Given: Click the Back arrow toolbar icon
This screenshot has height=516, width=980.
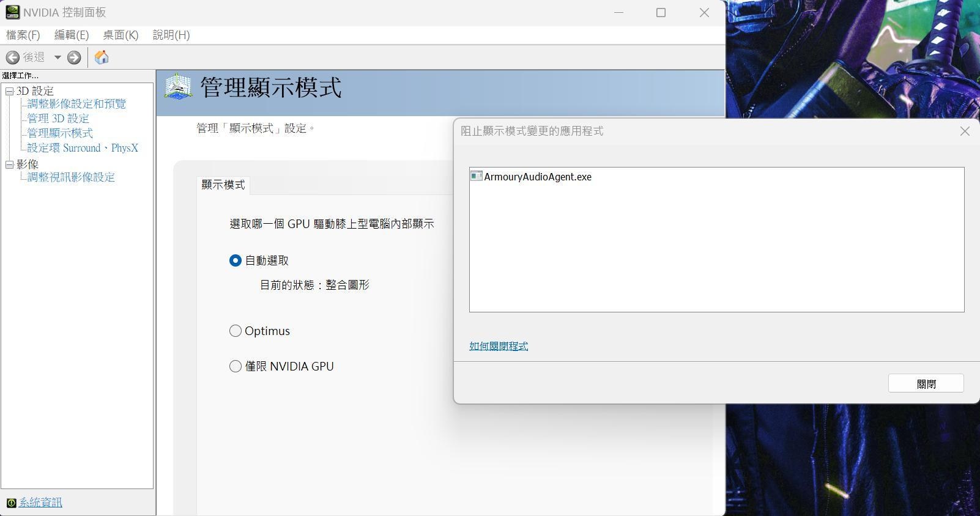Looking at the screenshot, I should tap(12, 57).
